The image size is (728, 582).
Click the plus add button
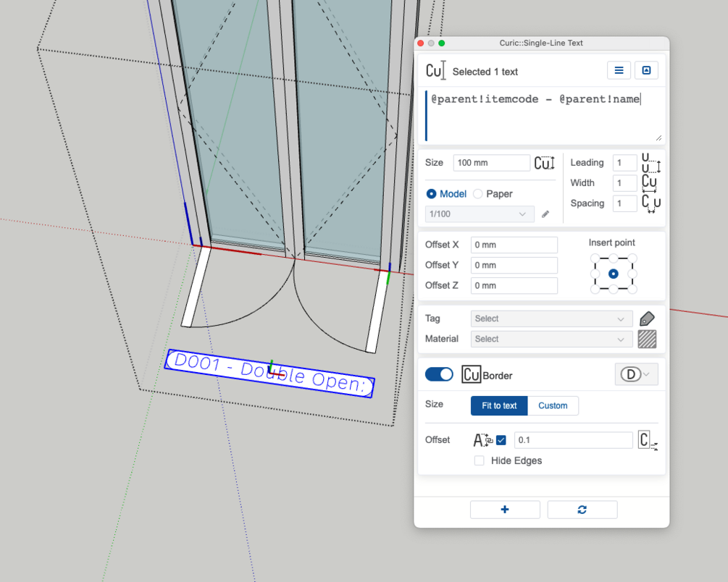[x=505, y=510]
